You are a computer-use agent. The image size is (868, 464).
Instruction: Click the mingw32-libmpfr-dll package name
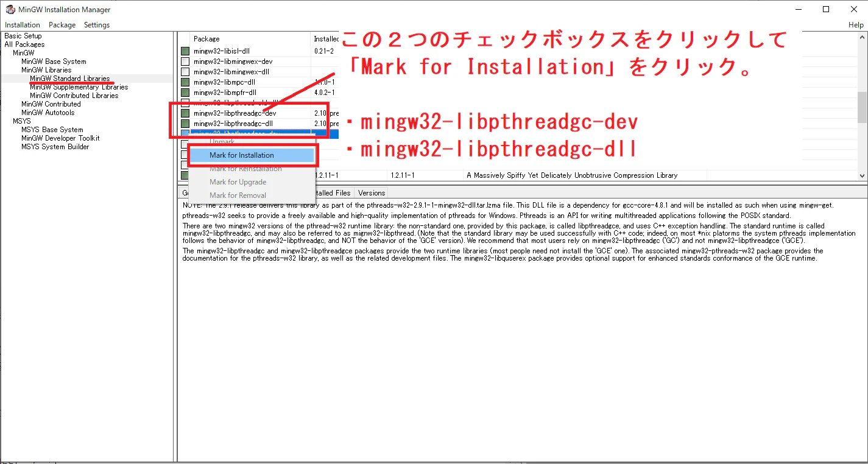tap(225, 93)
